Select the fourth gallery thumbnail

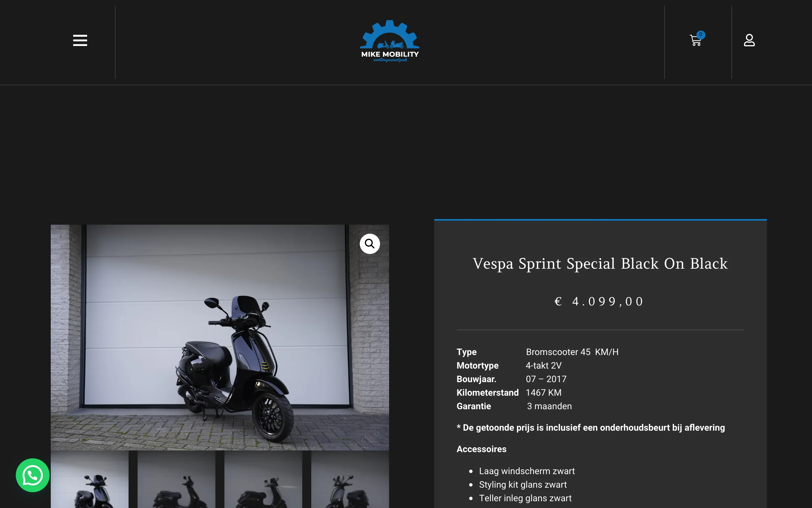pos(350,479)
